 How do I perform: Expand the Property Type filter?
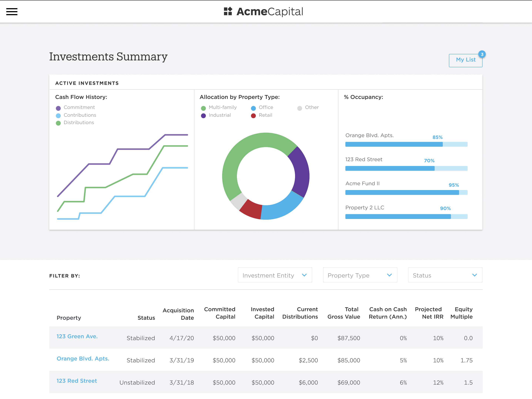pos(360,275)
